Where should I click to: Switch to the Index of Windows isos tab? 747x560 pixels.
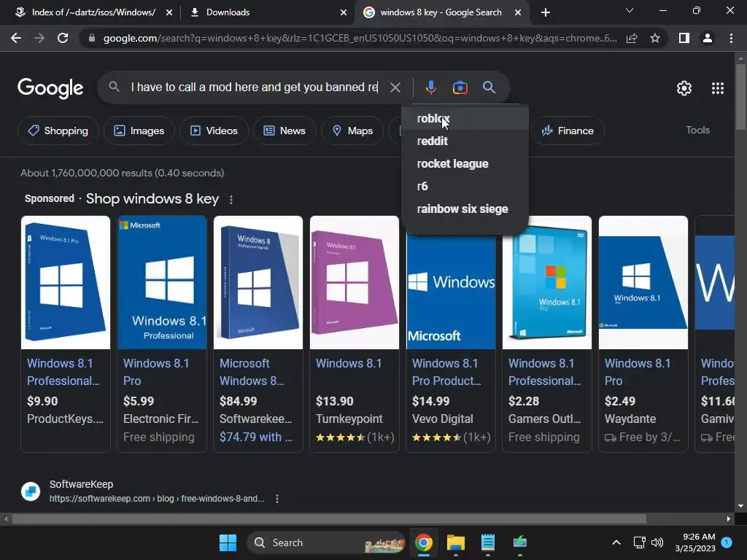(93, 12)
